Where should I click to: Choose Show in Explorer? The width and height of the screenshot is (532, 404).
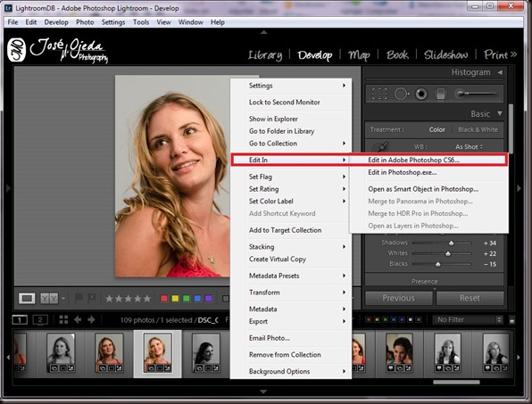(x=291, y=119)
